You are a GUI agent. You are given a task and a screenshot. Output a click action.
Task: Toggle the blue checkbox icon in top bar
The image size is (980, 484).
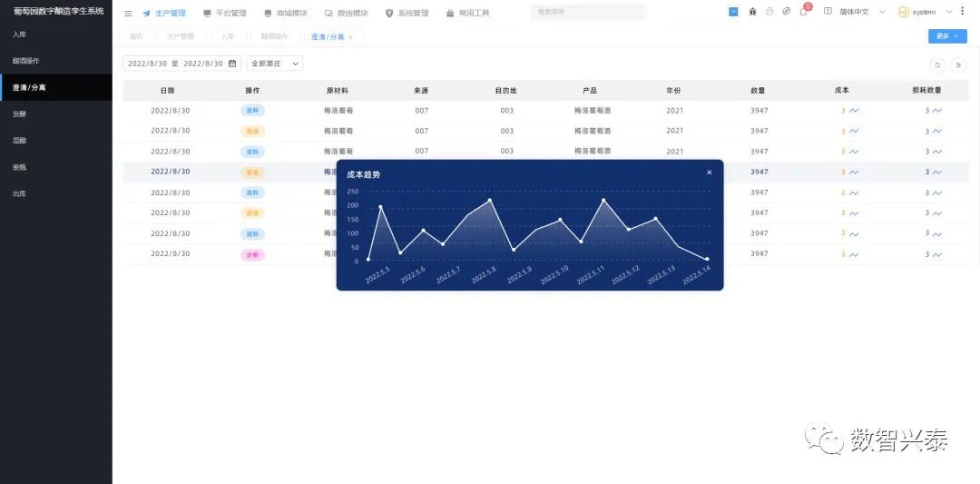(733, 12)
